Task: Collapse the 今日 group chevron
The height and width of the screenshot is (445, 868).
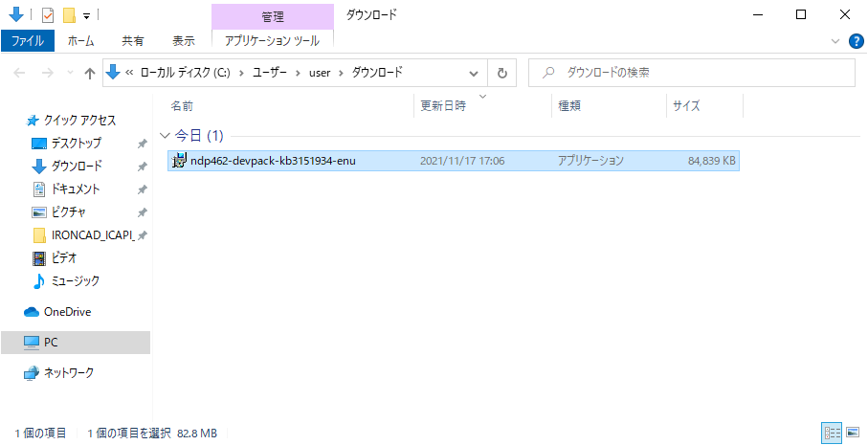Action: pos(165,136)
